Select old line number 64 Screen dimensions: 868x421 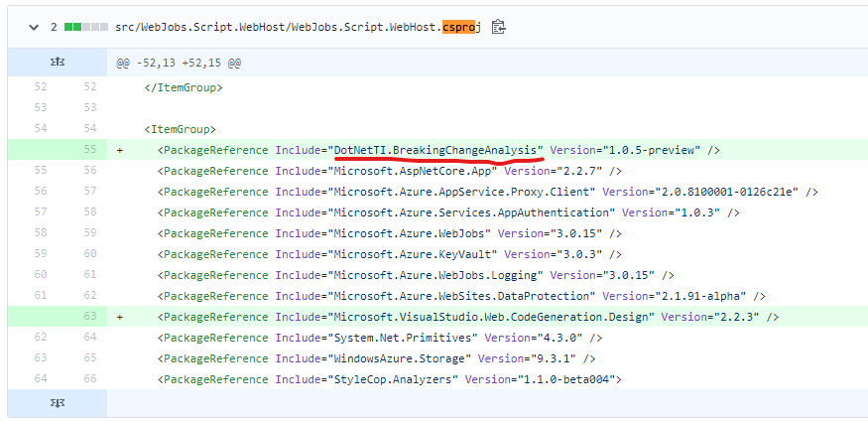(x=41, y=379)
